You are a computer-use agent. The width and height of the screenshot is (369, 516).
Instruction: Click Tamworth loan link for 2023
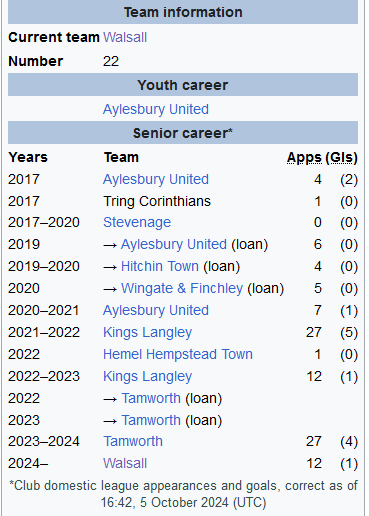point(151,420)
